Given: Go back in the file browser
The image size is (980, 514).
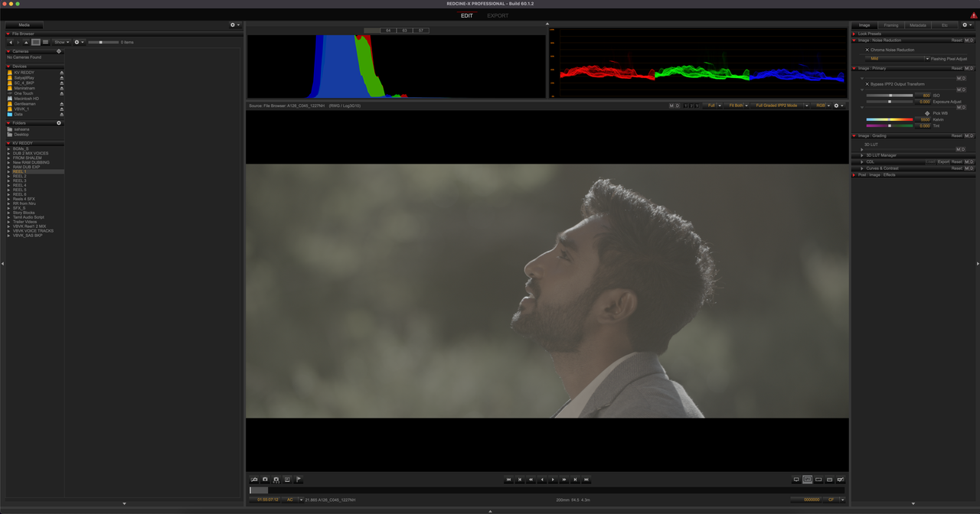Looking at the screenshot, I should [11, 42].
